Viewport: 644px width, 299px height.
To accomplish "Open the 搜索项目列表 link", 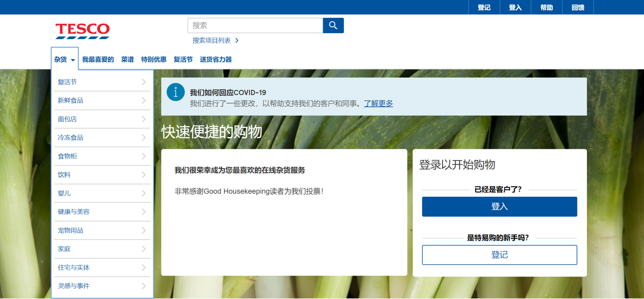I will (212, 41).
